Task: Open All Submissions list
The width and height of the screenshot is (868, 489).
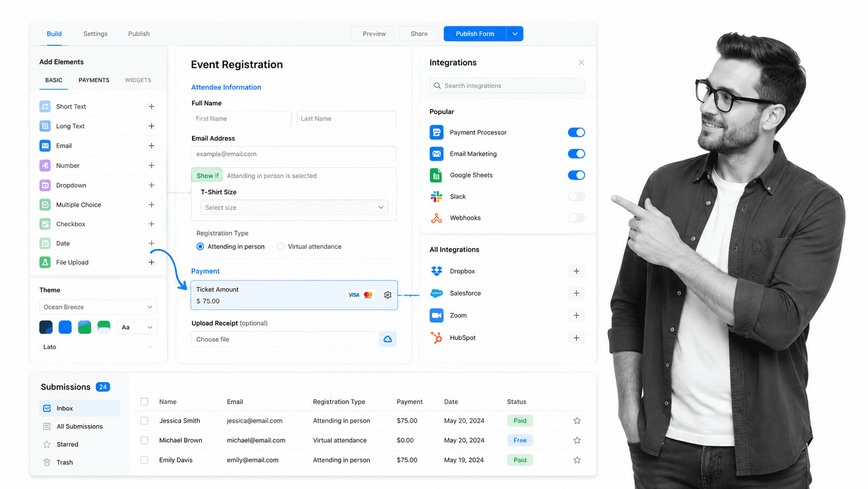Action: click(x=79, y=427)
